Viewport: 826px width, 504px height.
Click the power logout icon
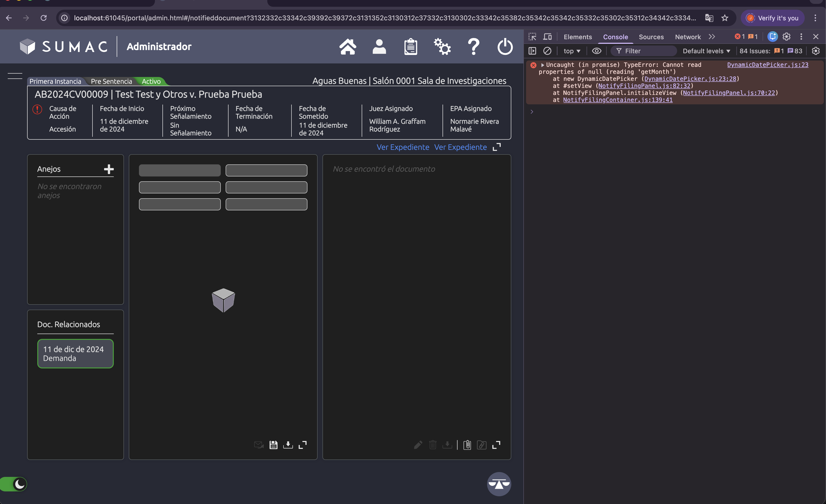pos(505,46)
